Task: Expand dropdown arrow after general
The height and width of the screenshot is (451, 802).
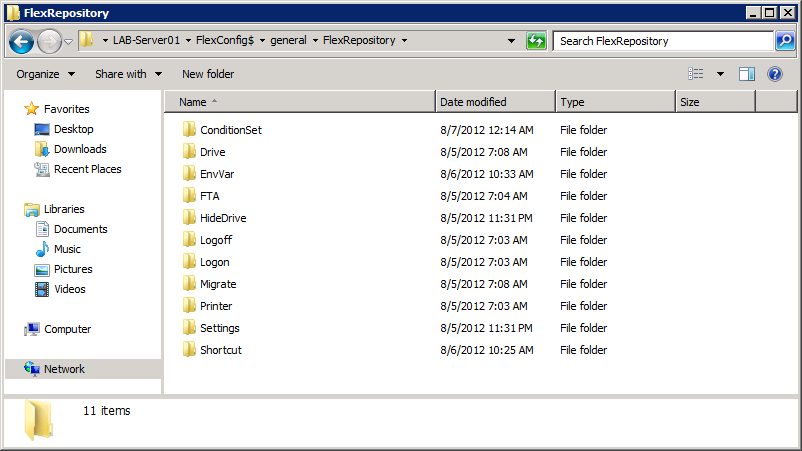Action: 315,40
